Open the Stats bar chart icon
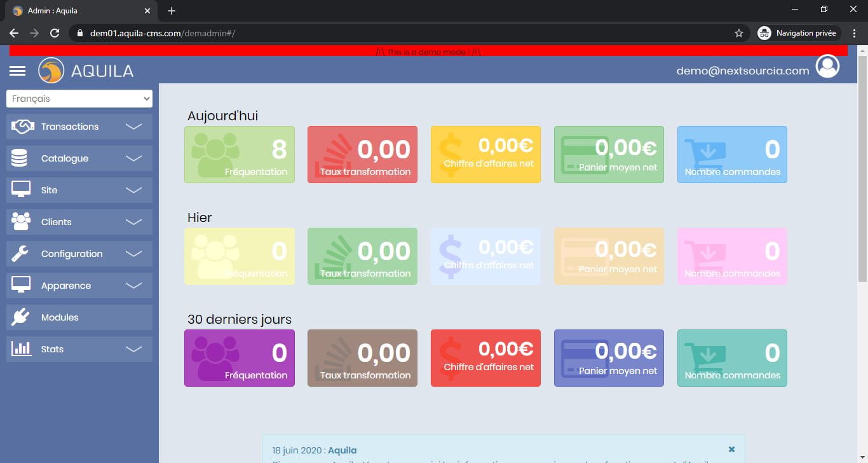The width and height of the screenshot is (868, 463). click(x=22, y=349)
